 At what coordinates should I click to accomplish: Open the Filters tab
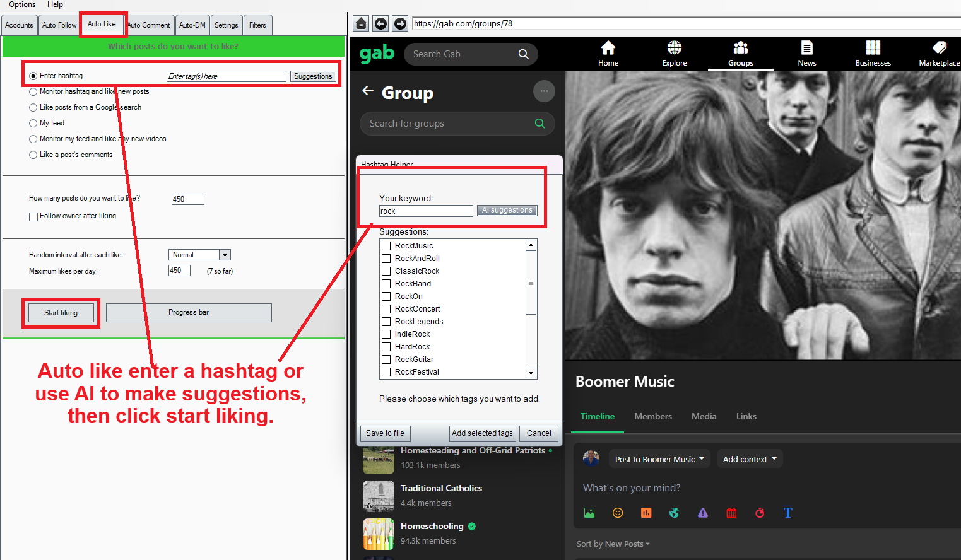pos(257,25)
